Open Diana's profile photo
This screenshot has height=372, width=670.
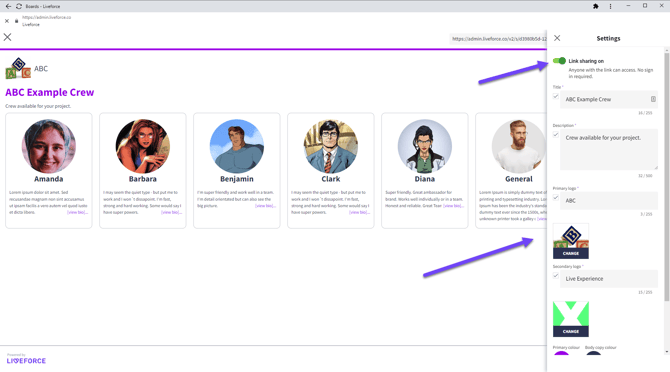pyautogui.click(x=425, y=146)
